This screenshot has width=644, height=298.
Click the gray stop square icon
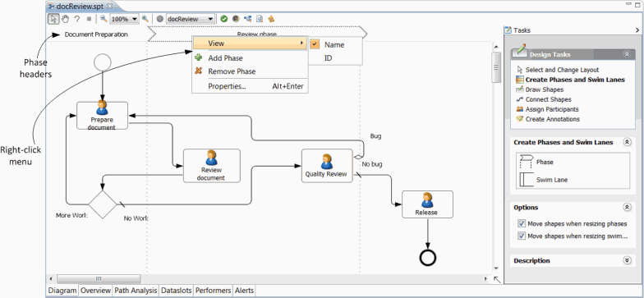coord(89,19)
